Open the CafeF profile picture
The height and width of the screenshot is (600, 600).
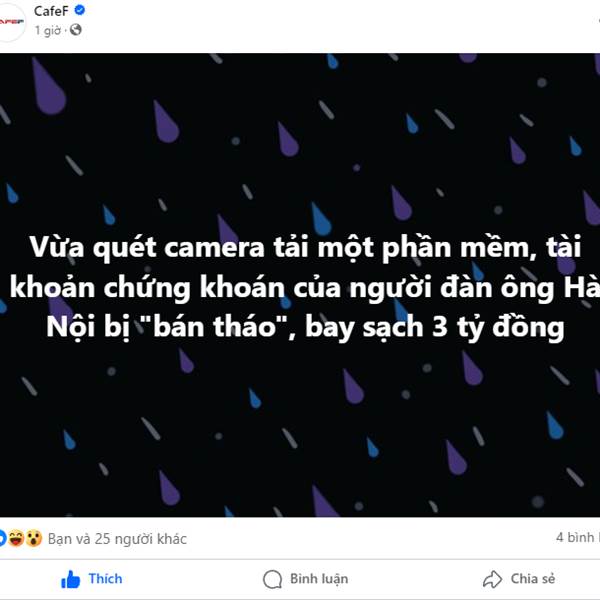(x=11, y=22)
